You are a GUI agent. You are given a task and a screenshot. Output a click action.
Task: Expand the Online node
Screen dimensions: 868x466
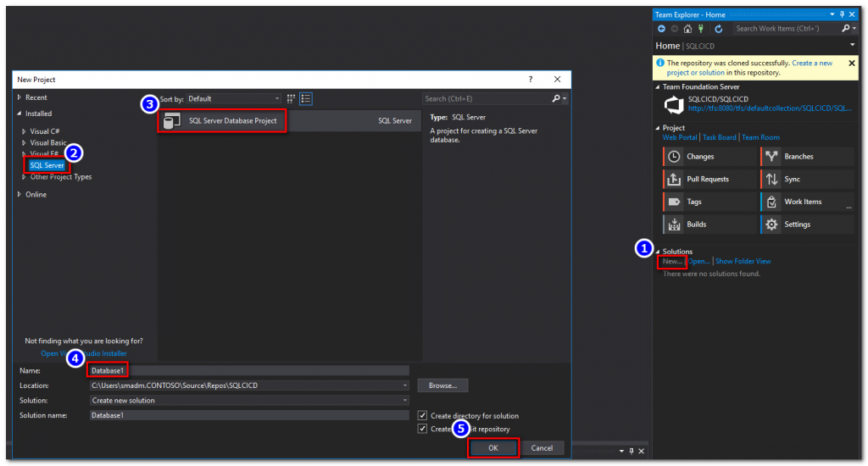pos(19,195)
